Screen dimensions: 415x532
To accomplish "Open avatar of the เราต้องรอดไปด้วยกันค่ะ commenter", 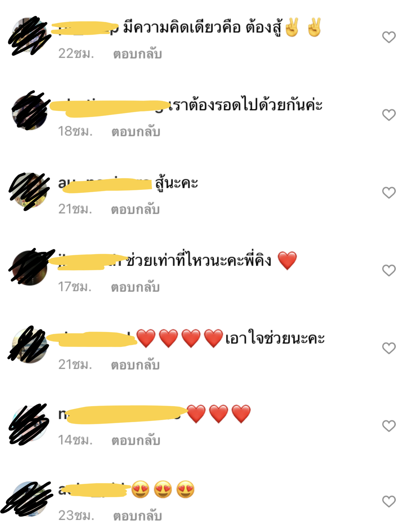I will [x=29, y=112].
